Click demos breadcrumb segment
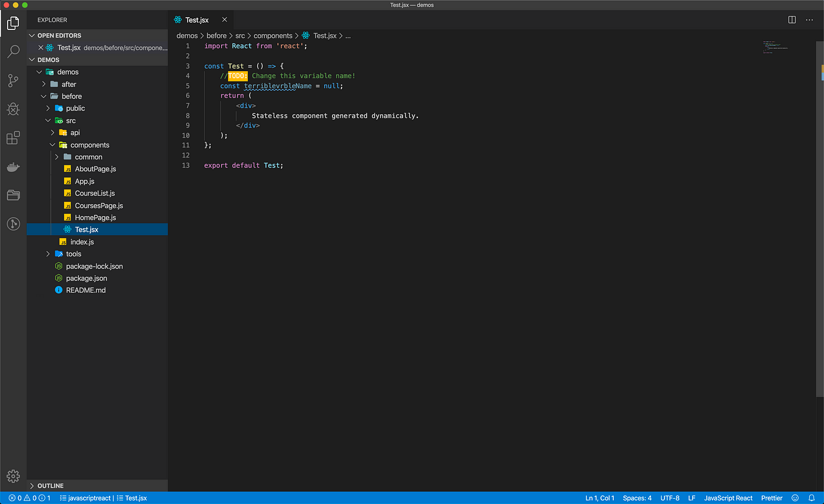 pos(187,36)
